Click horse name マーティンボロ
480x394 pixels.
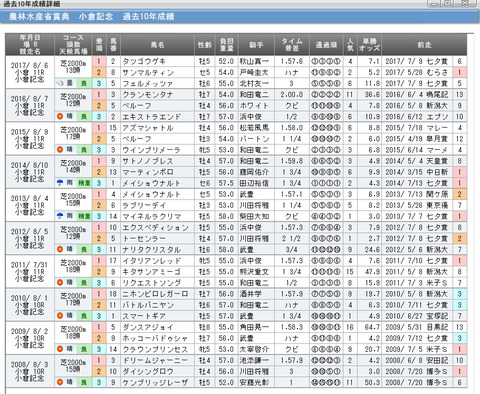click(148, 172)
